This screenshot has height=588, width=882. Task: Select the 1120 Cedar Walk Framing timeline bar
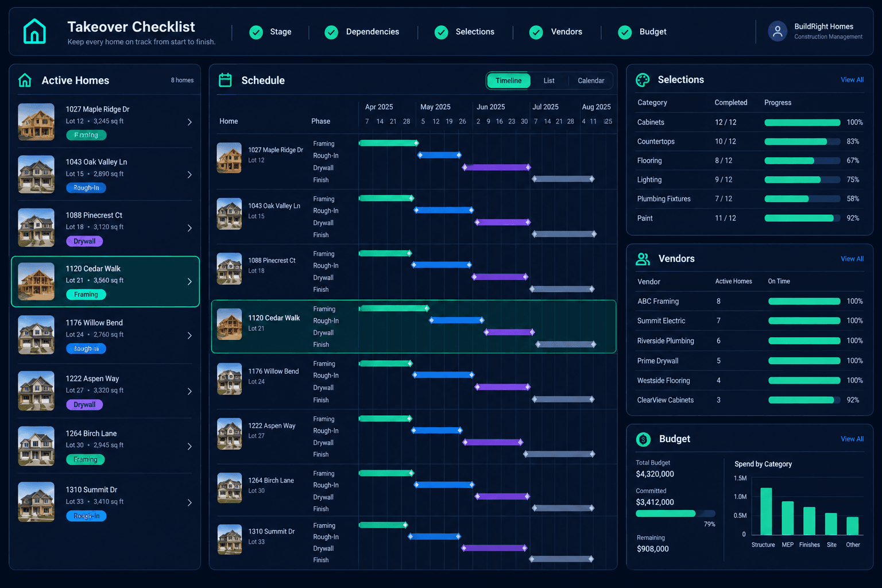point(393,308)
